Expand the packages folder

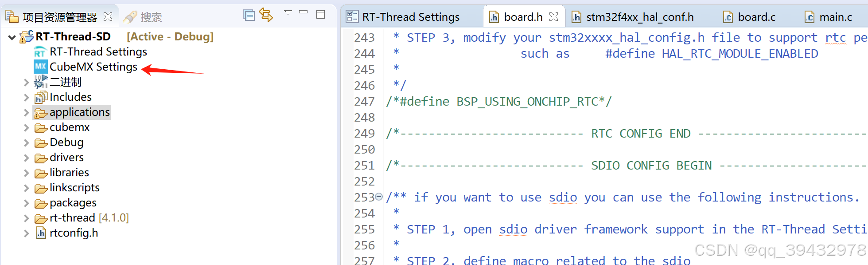pyautogui.click(x=26, y=203)
